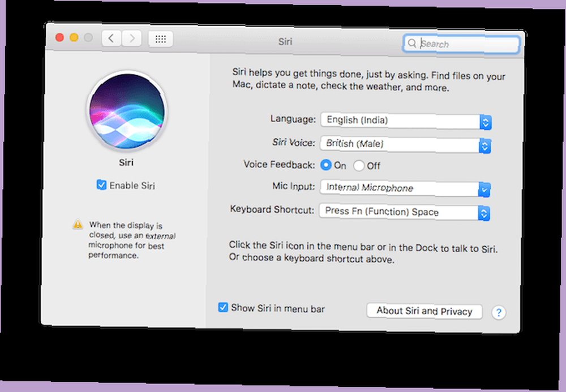Click the 'Voice Feedback:' label

coord(279,165)
